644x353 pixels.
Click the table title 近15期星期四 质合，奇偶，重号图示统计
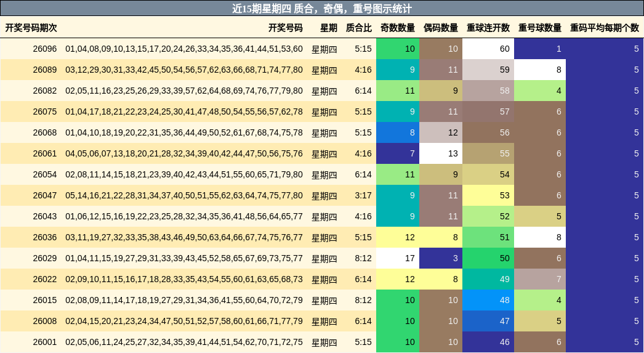pos(322,9)
